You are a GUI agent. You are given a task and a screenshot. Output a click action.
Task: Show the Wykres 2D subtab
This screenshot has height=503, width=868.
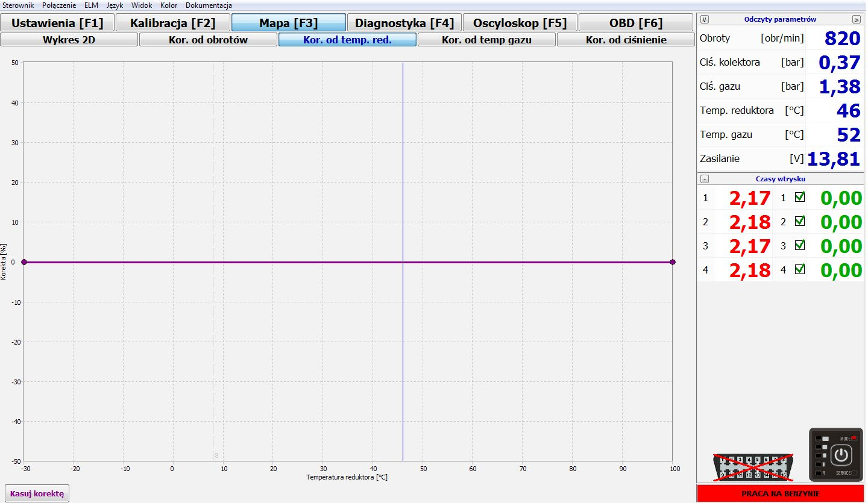69,40
